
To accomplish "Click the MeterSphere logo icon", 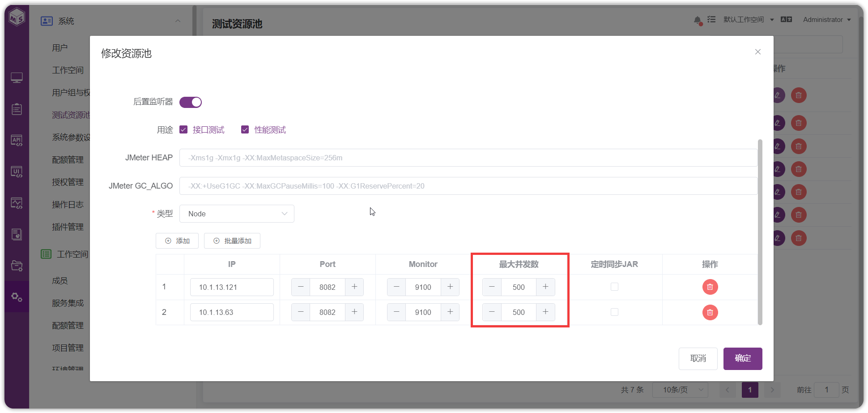I will [17, 17].
